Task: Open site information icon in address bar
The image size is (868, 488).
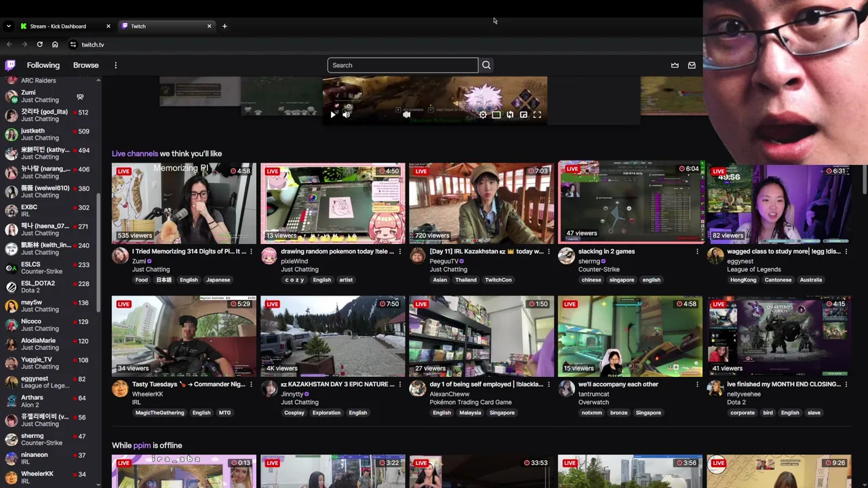Action: [73, 45]
